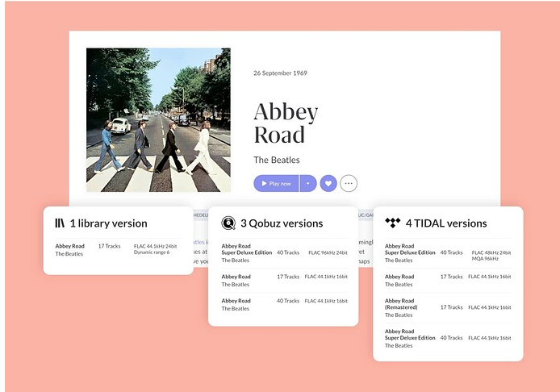Click 'Dynamic range 6' in library card
This screenshot has height=392, width=560.
[x=152, y=252]
